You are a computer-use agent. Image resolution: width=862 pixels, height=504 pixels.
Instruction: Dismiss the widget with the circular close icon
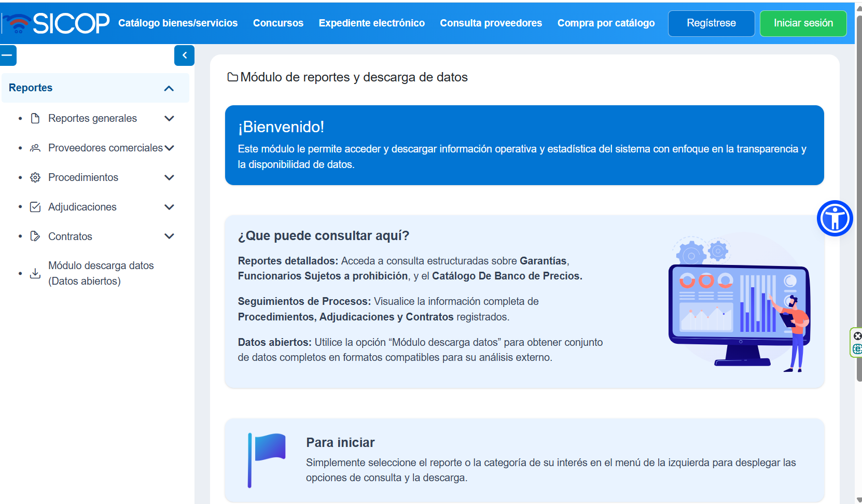pos(858,335)
